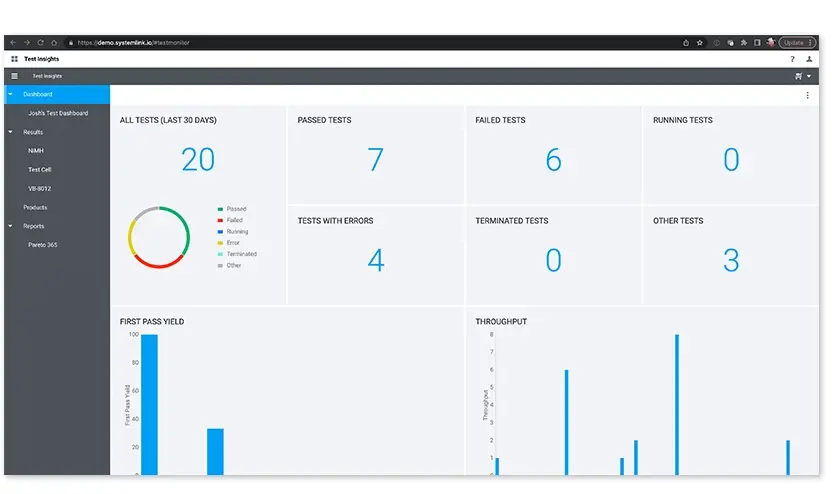Click the Terminated legend label
The image size is (832, 494).
[x=242, y=254]
